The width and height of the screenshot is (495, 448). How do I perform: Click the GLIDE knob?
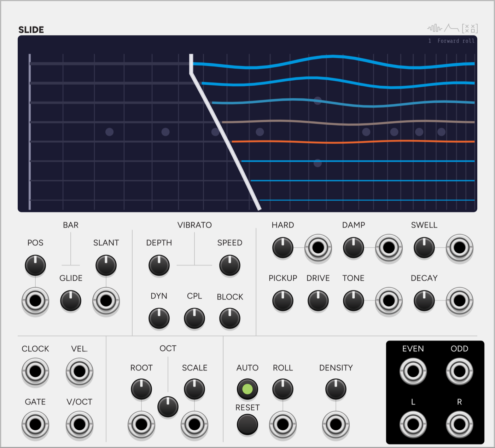pyautogui.click(x=71, y=301)
